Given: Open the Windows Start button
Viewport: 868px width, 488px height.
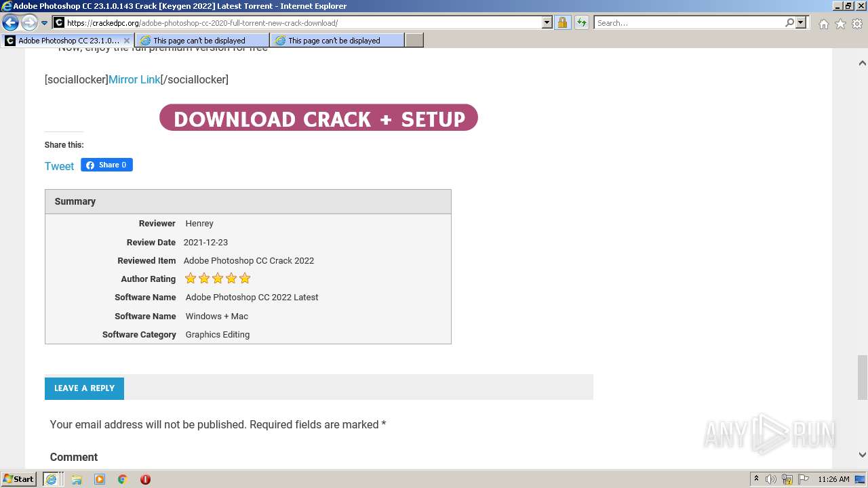Looking at the screenshot, I should point(19,479).
